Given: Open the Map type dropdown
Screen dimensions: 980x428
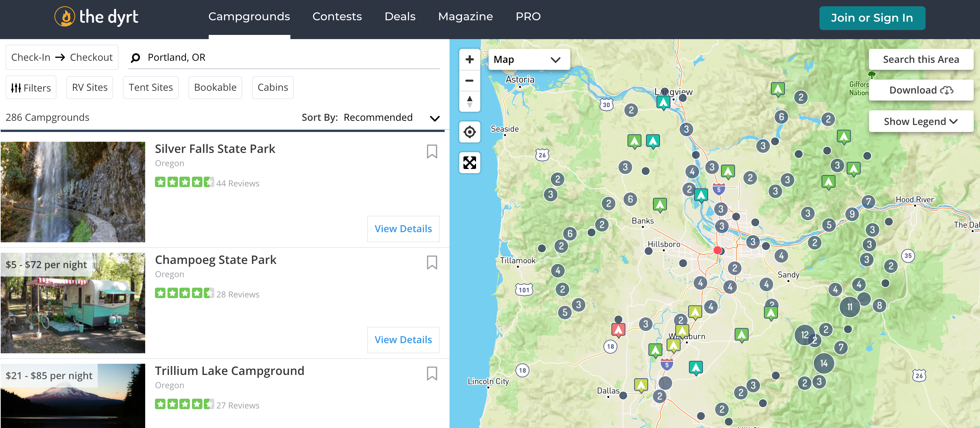Looking at the screenshot, I should click(x=528, y=59).
